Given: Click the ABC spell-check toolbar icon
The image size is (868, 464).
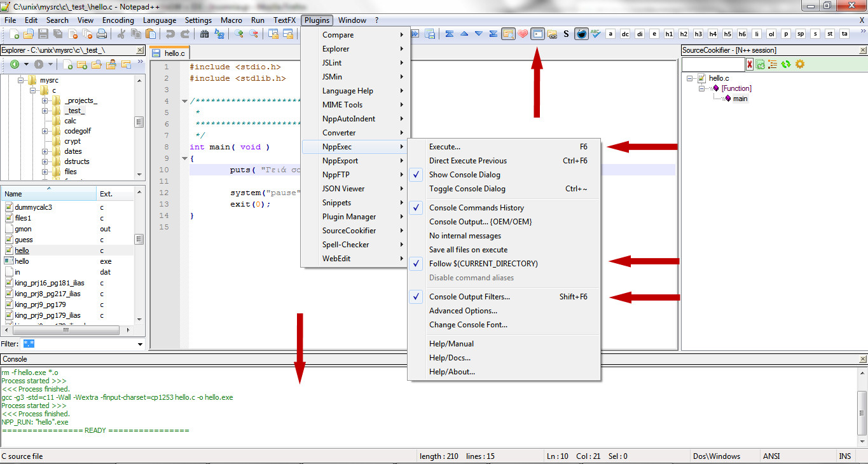Looking at the screenshot, I should click(x=596, y=34).
